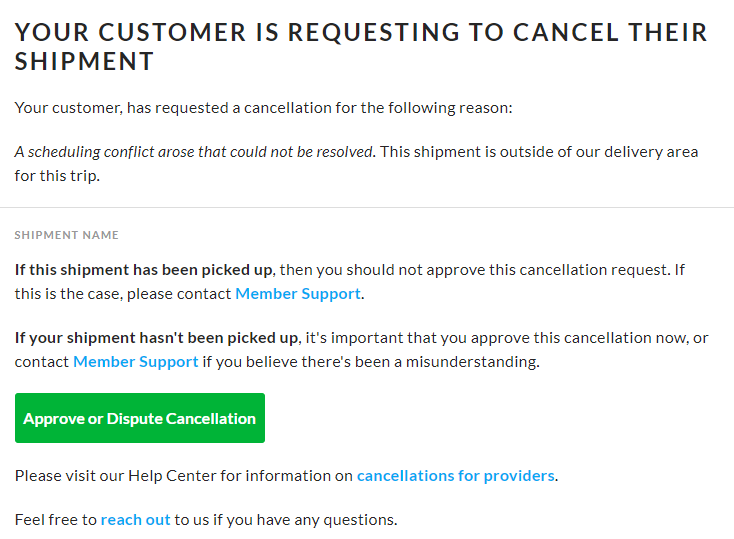Screen dimensions: 734x539
Task: Open the cancellations for providers link
Action: click(x=455, y=476)
